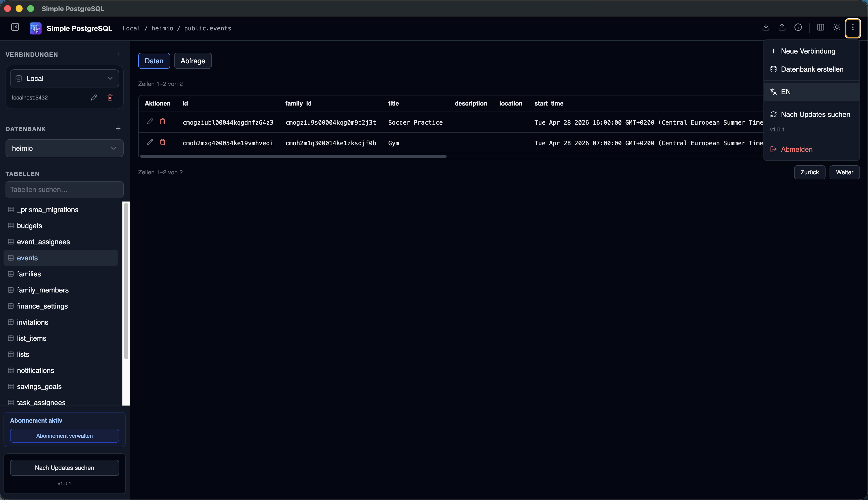Click sidebar Nach Updates suchen button
The width and height of the screenshot is (868, 500).
coord(65,468)
